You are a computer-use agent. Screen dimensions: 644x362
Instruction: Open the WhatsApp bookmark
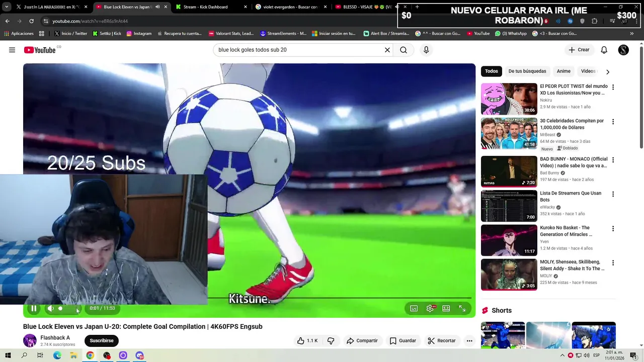point(511,34)
